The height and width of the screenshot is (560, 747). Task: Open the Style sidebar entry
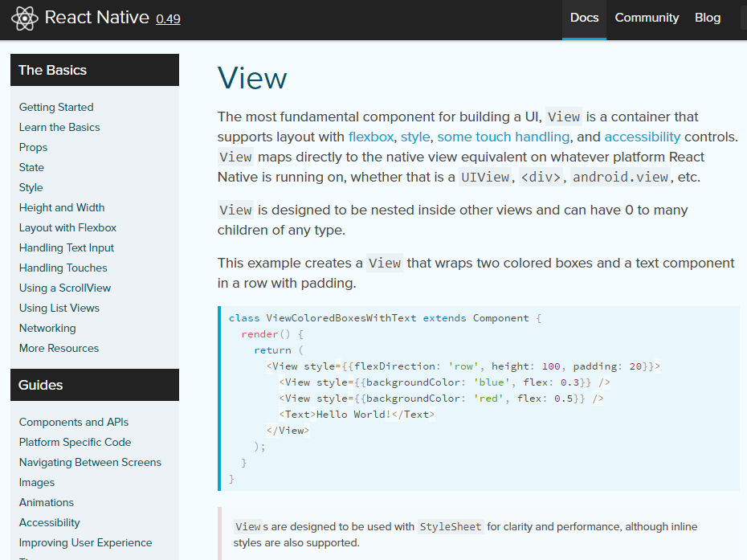pos(31,187)
